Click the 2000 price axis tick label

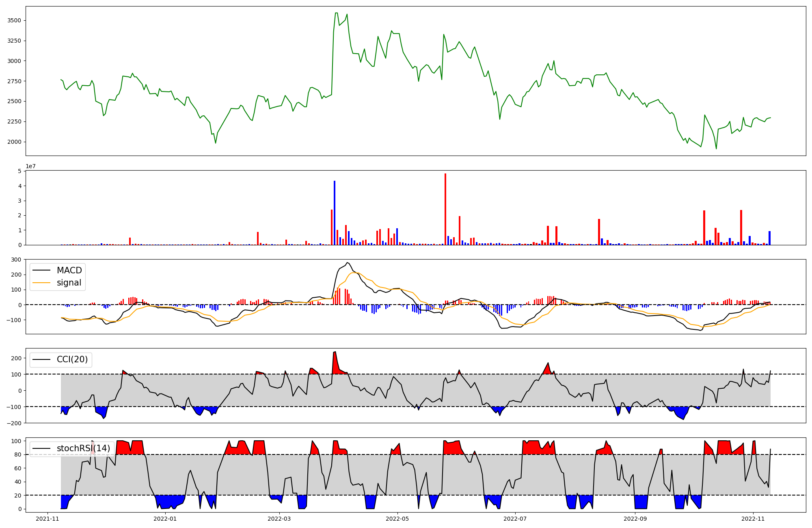15,142
